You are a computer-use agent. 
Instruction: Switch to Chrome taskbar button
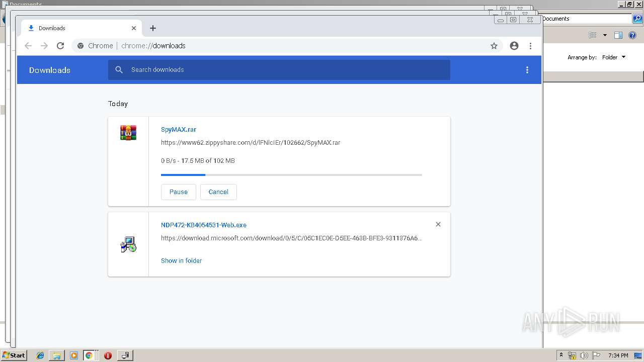pyautogui.click(x=89, y=355)
